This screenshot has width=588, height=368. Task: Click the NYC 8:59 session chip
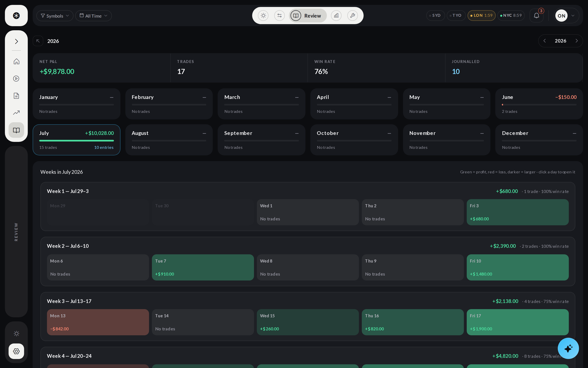coord(511,16)
